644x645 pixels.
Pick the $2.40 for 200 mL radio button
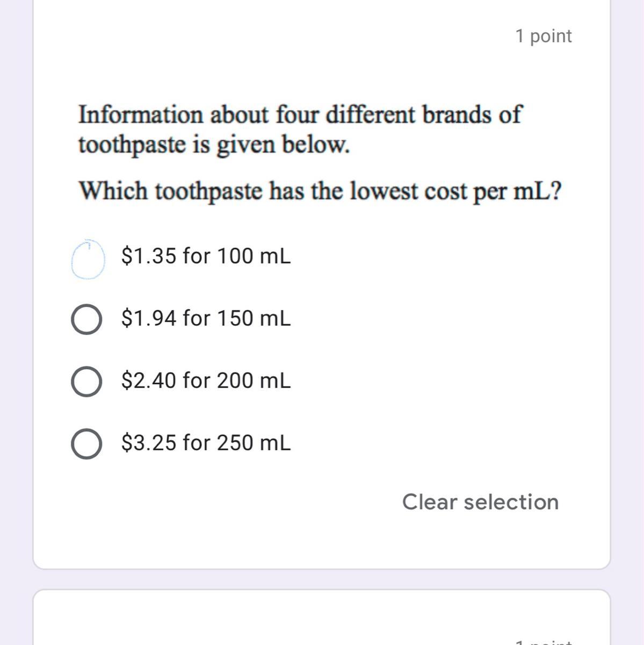86,382
